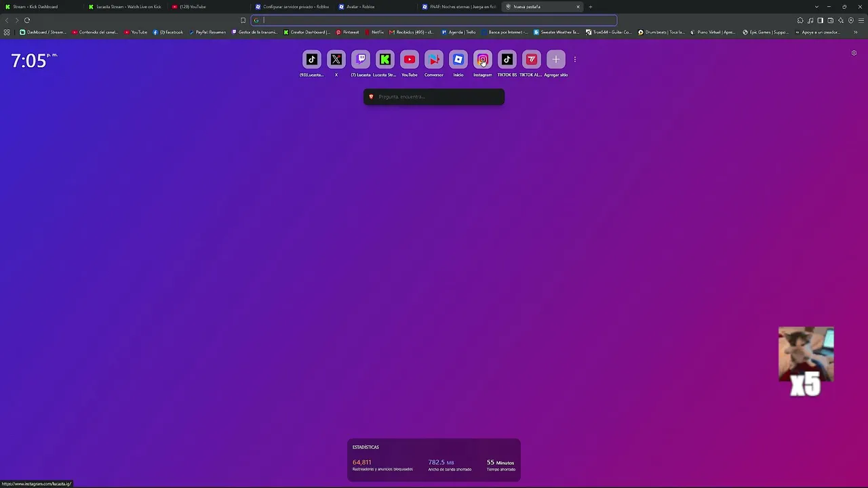Open the Gestor de la transmisión bookmark

[255, 32]
